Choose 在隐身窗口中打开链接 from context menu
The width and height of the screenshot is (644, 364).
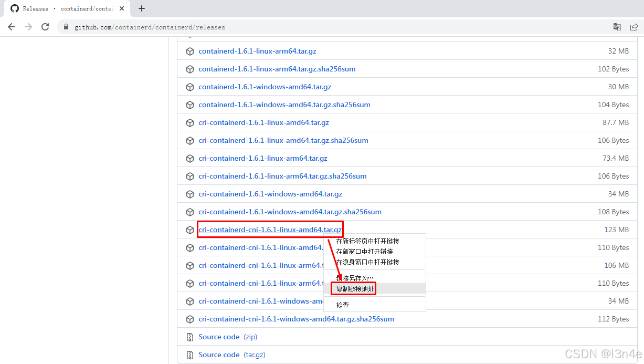374,262
